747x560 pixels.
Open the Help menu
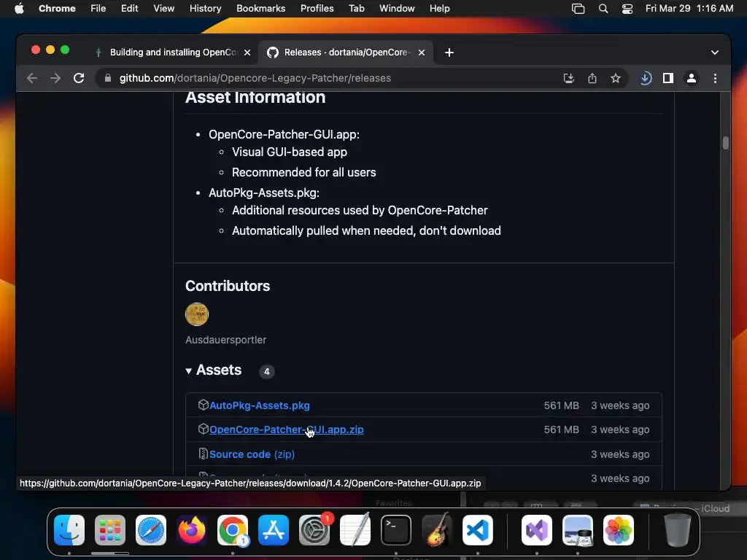439,8
